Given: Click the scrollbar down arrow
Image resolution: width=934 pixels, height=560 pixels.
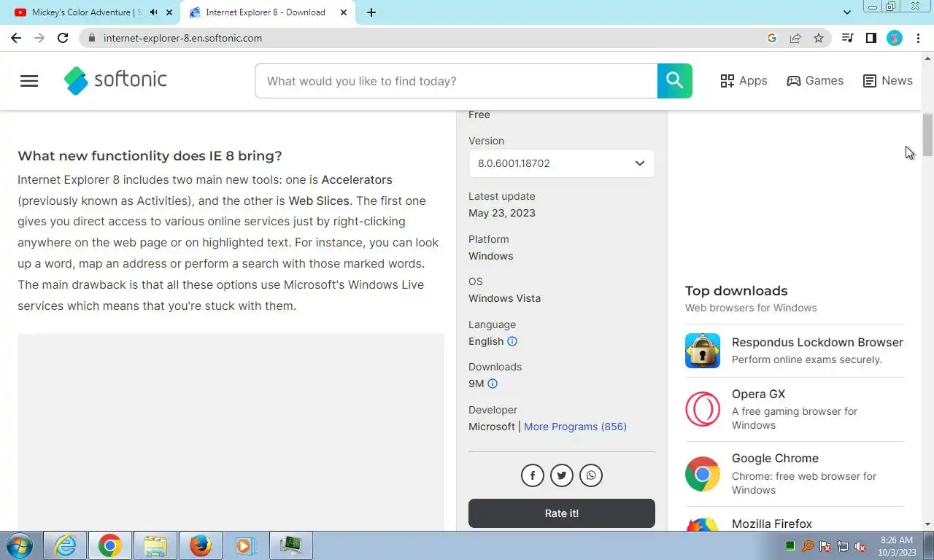Looking at the screenshot, I should click(928, 524).
